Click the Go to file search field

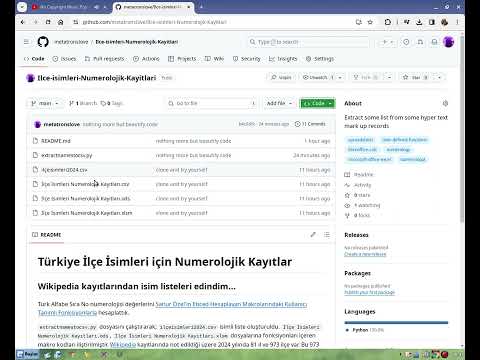(x=212, y=103)
